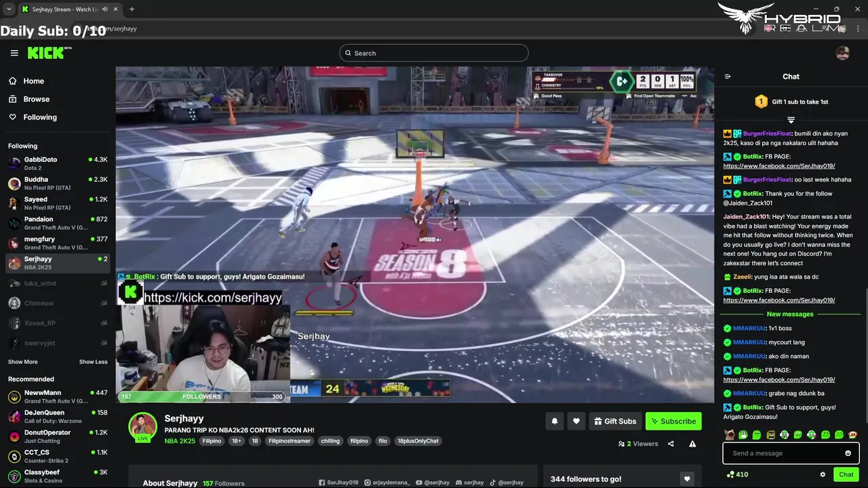Click the Gift Subs button
This screenshot has height=488, width=868.
click(x=615, y=421)
